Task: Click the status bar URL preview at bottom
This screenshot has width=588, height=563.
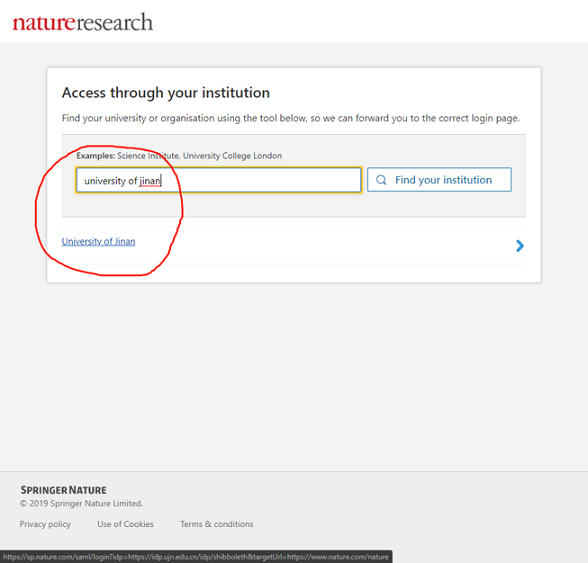Action: pos(196,557)
